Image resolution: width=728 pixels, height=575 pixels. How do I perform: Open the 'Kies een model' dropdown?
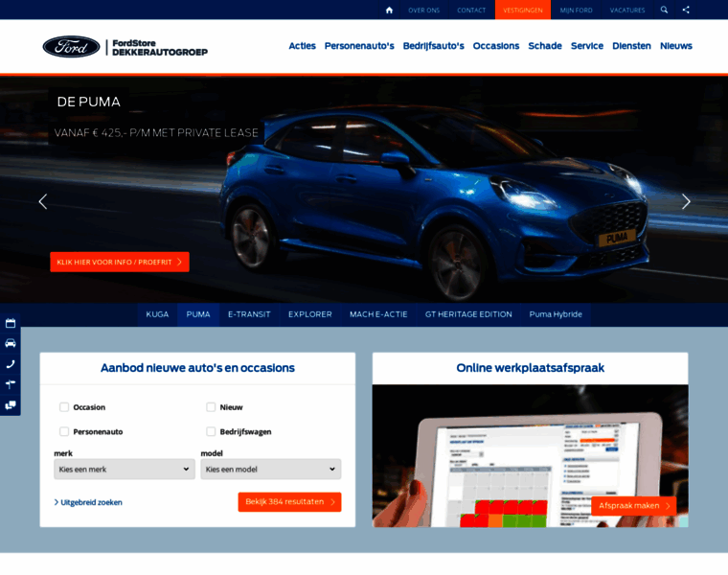pyautogui.click(x=271, y=469)
